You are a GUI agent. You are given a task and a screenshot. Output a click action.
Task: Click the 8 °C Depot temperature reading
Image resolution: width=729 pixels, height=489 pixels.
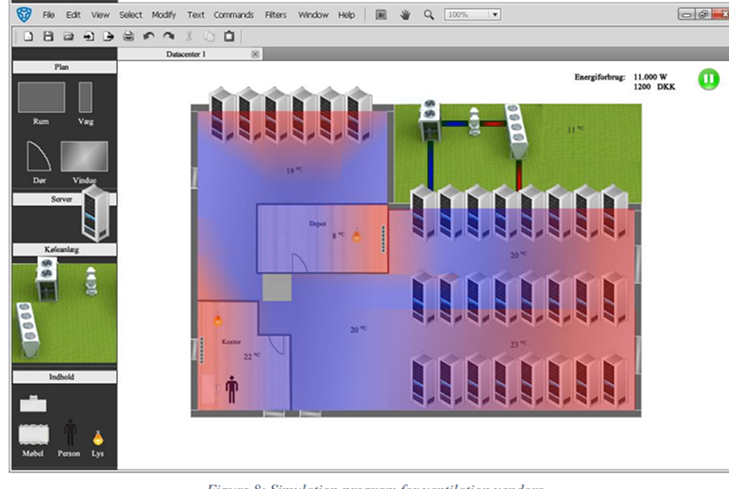point(338,235)
